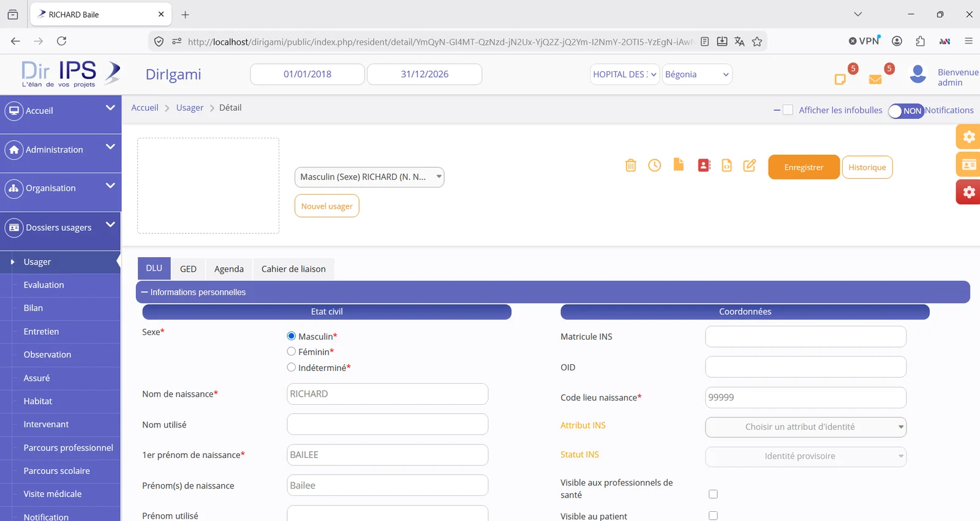Viewport: 980px width, 521px height.
Task: Open the Choisir un attribut d'identité dropdown
Action: [805, 427]
